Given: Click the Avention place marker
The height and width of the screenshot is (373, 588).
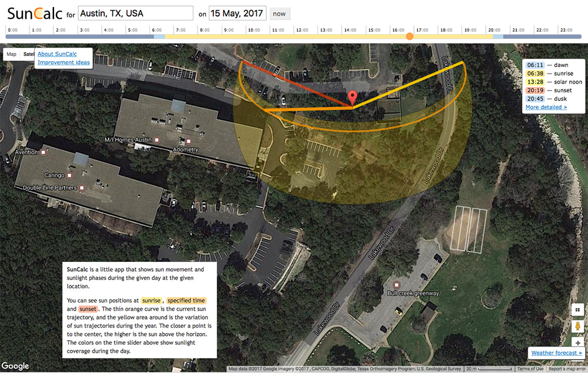Looking at the screenshot, I should (44, 152).
